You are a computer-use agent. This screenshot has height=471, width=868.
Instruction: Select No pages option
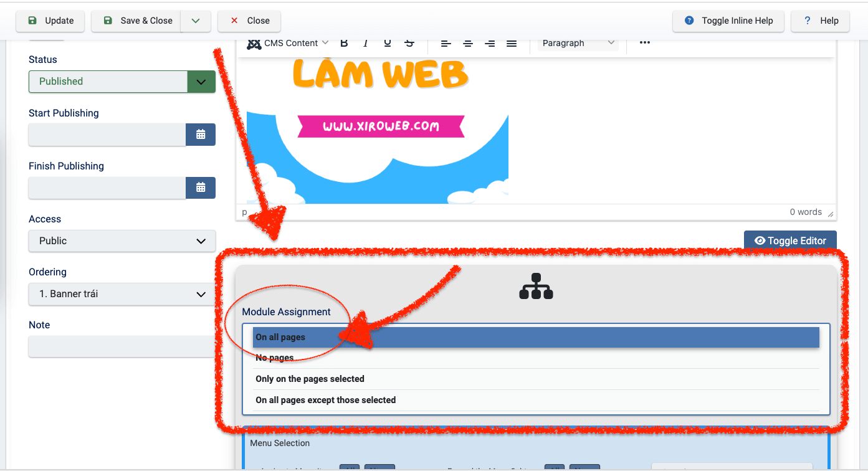[x=536, y=358]
